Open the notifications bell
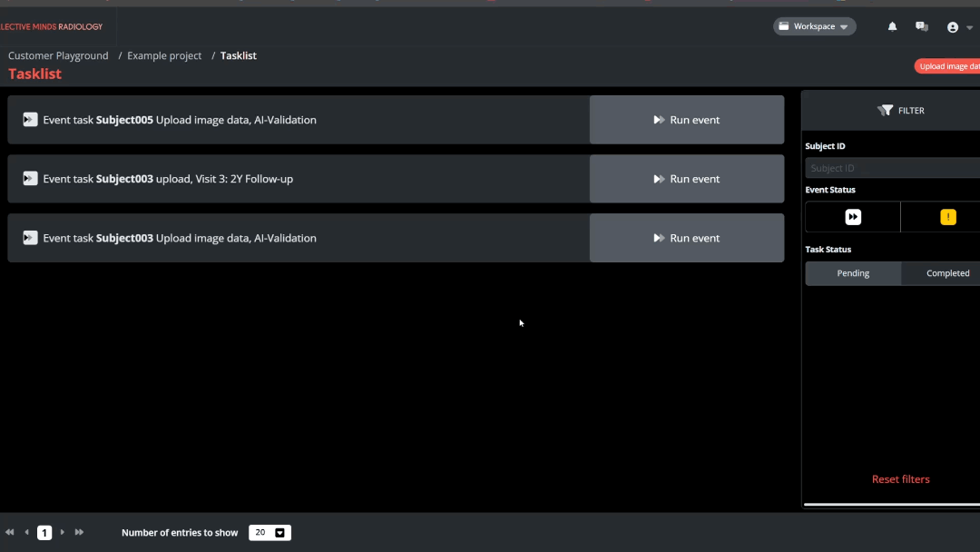This screenshot has width=980, height=552. click(892, 27)
